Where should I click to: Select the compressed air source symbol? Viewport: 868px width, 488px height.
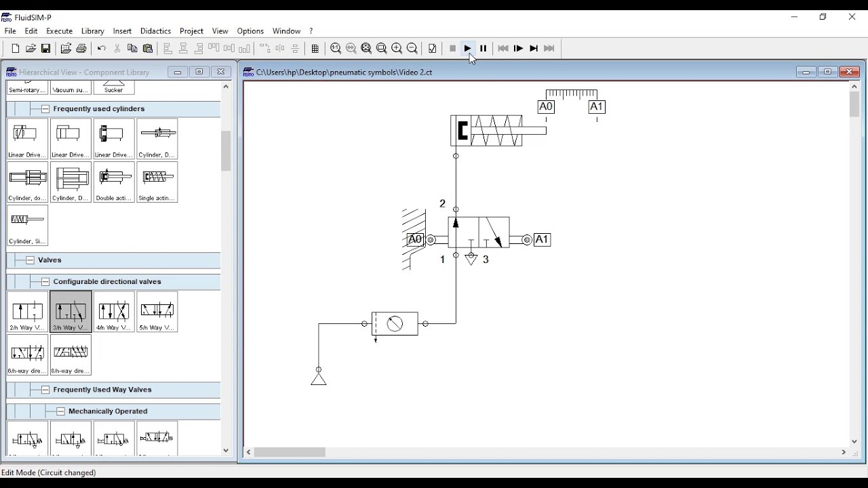pyautogui.click(x=319, y=378)
